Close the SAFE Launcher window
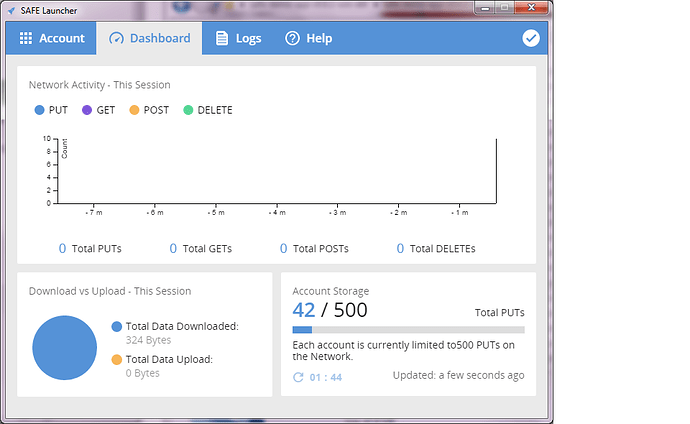Viewport: 690px width, 424px height. 531,8
